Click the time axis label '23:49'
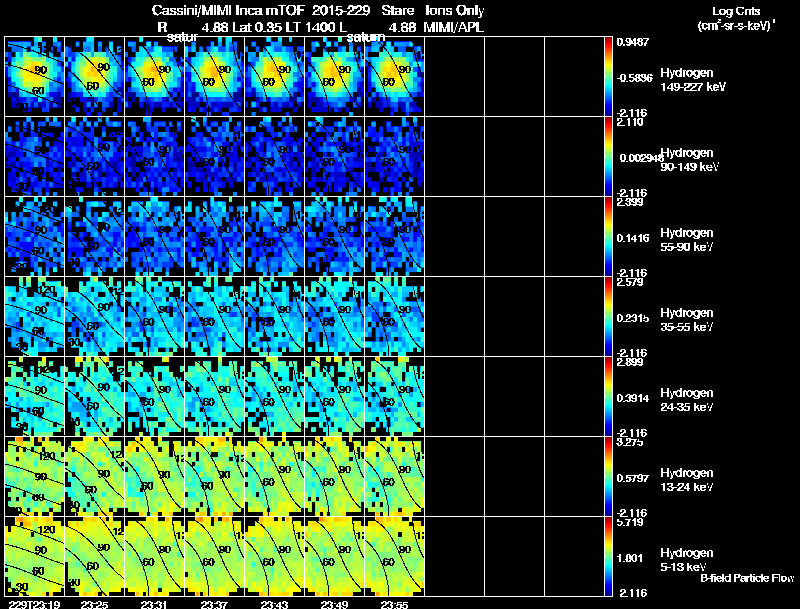 click(x=334, y=605)
